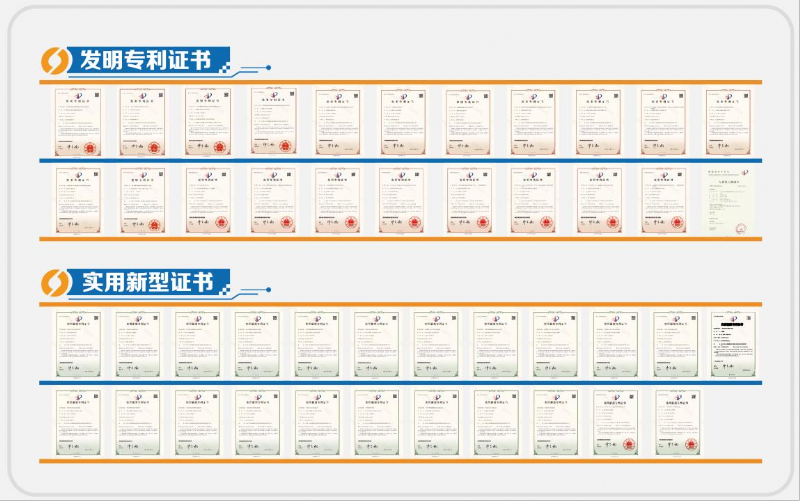Screen dimensions: 800x501
Task: Open third certificate in bottom utility model row
Action: (x=197, y=421)
